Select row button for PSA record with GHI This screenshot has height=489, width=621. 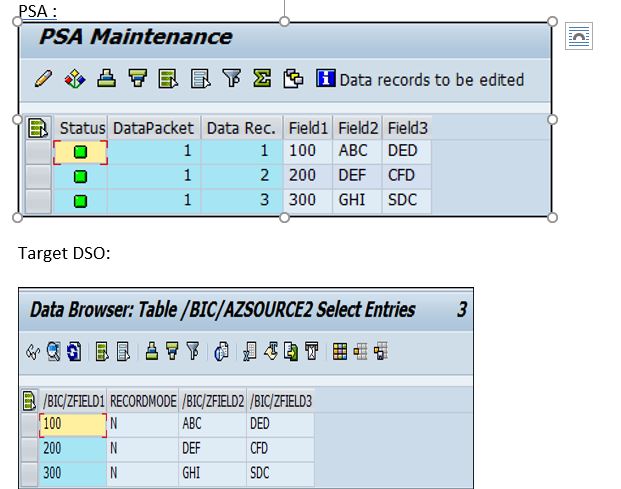38,201
